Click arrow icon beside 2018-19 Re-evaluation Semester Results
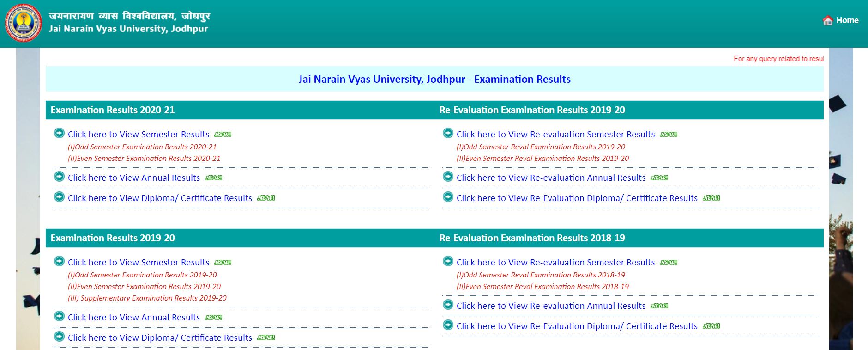This screenshot has height=350, width=868. tap(448, 261)
